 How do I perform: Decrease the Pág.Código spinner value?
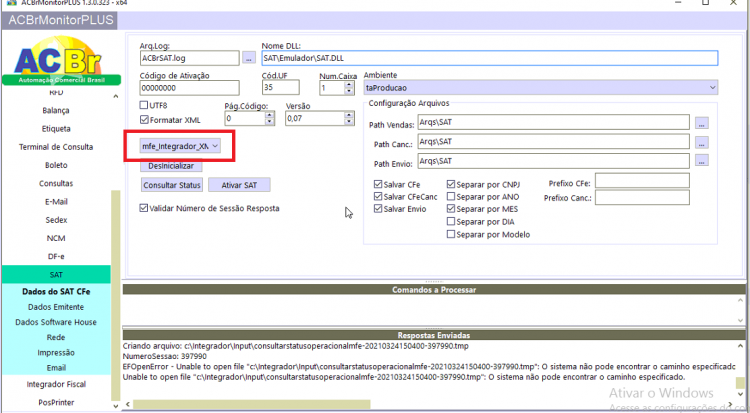[270, 122]
